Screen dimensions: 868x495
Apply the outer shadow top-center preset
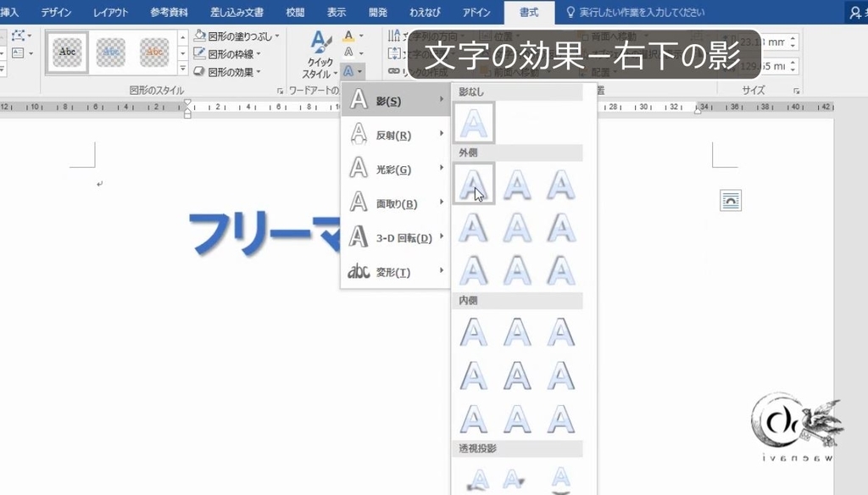tap(518, 270)
